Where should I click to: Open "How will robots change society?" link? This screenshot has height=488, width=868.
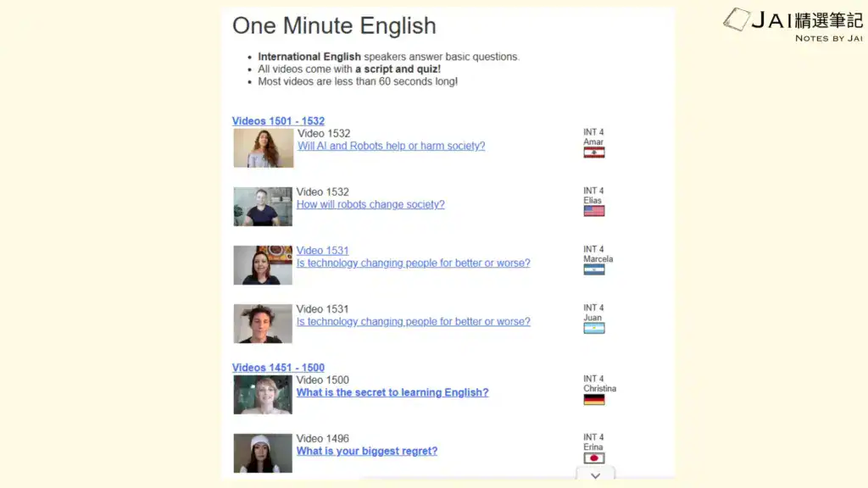pos(370,204)
